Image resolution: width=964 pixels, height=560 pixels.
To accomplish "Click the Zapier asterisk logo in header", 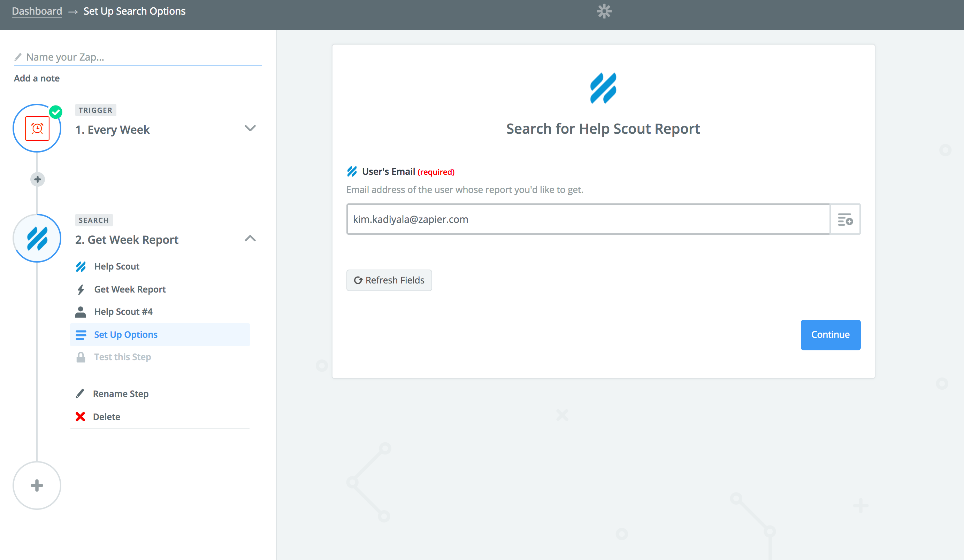I will [x=604, y=11].
